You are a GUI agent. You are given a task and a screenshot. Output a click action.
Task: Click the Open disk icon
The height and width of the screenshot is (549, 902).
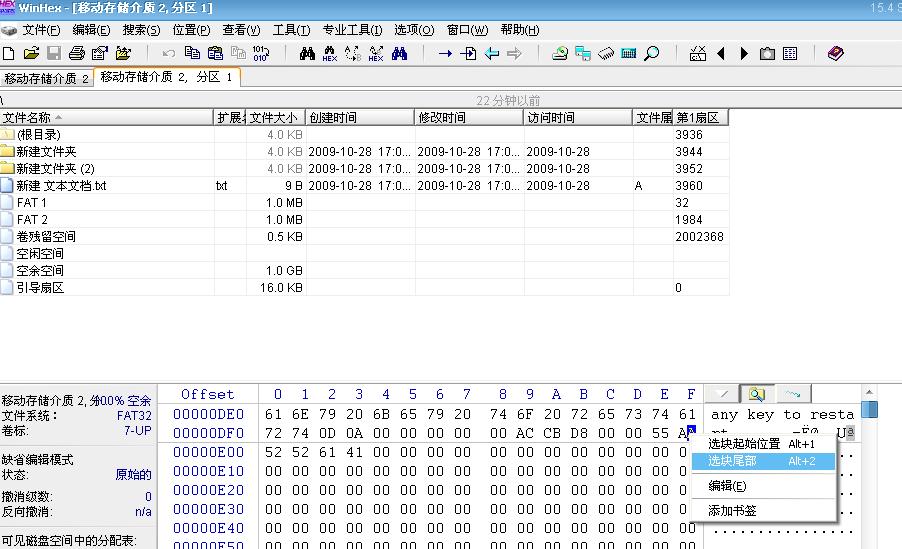coord(560,54)
